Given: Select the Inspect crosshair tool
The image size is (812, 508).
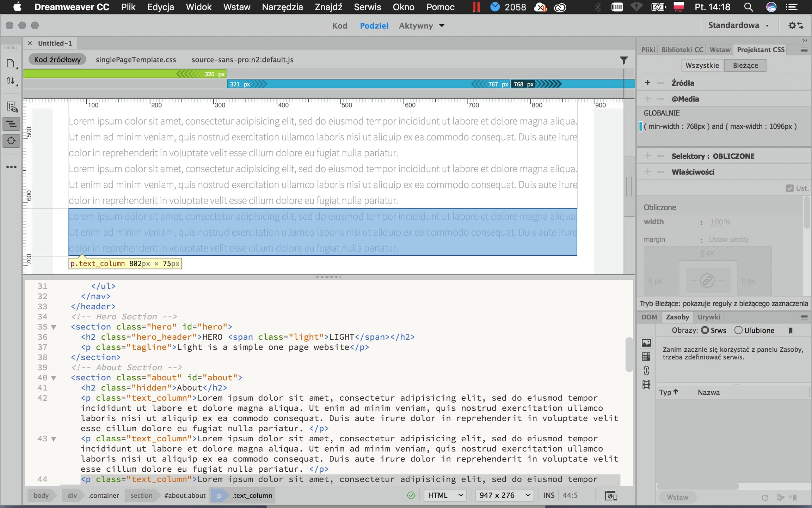Looking at the screenshot, I should click(x=11, y=141).
